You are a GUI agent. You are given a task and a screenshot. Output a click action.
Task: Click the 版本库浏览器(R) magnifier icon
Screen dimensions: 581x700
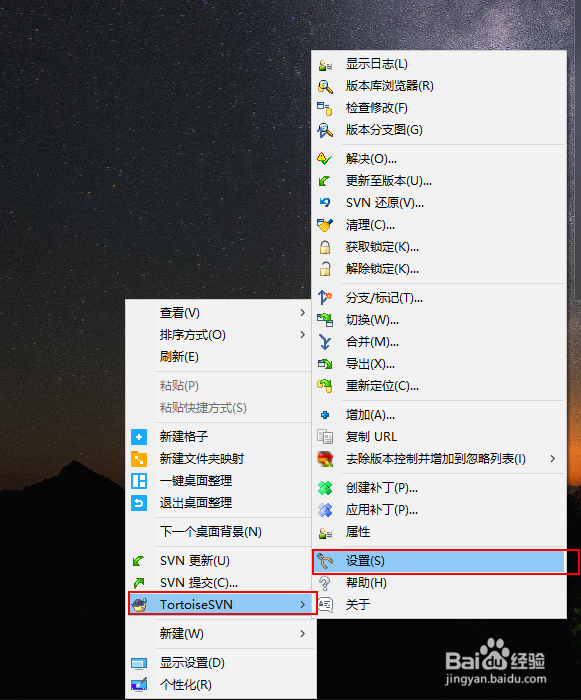click(325, 86)
